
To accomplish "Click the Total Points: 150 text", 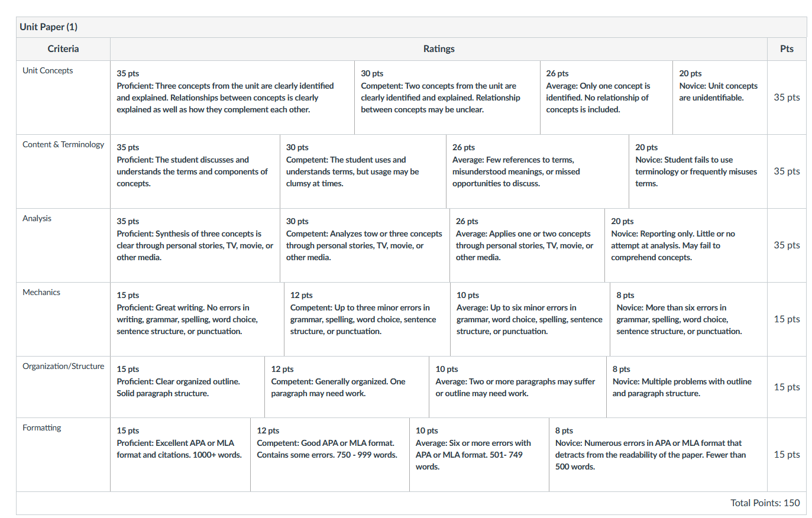I will tap(765, 503).
